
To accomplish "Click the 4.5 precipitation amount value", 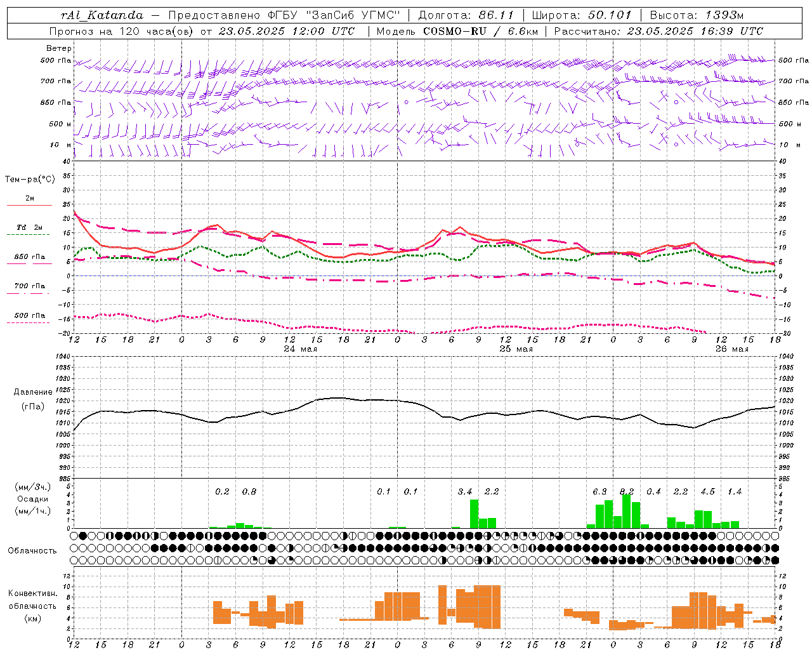I will point(707,492).
